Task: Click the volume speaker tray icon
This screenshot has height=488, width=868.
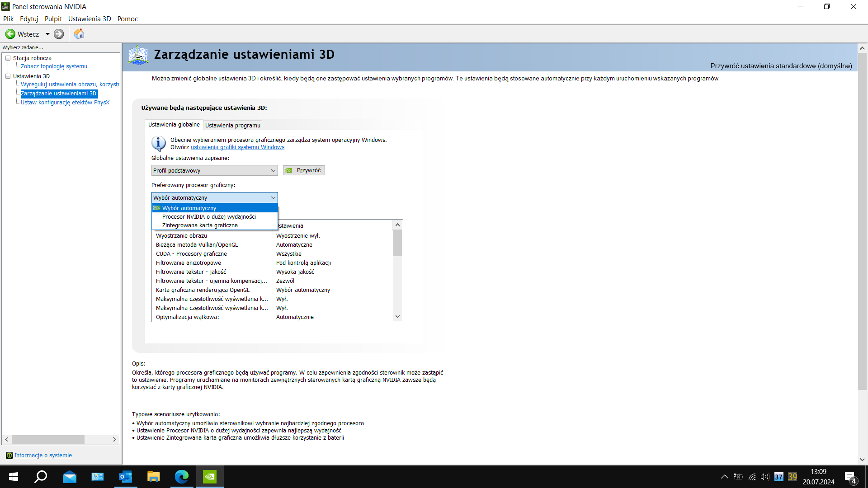Action: pos(765,477)
